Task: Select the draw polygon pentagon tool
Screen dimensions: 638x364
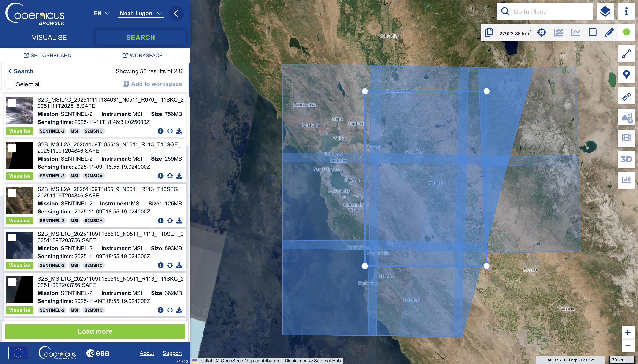Action: point(626,32)
